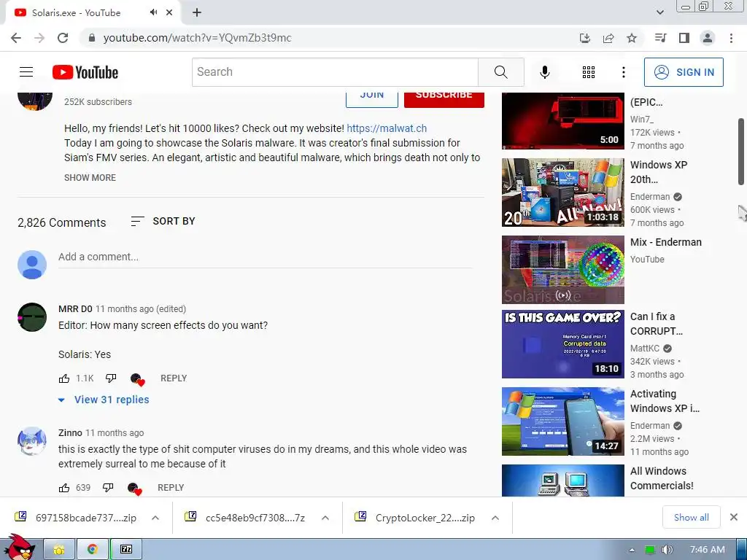Expand description with SHOW MORE
The width and height of the screenshot is (747, 560).
click(x=90, y=178)
